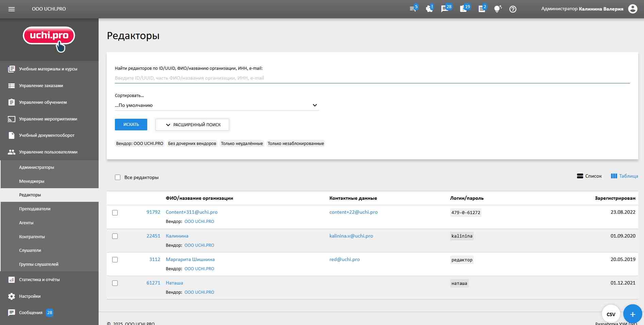Click login value 479-0-61272

point(465,213)
